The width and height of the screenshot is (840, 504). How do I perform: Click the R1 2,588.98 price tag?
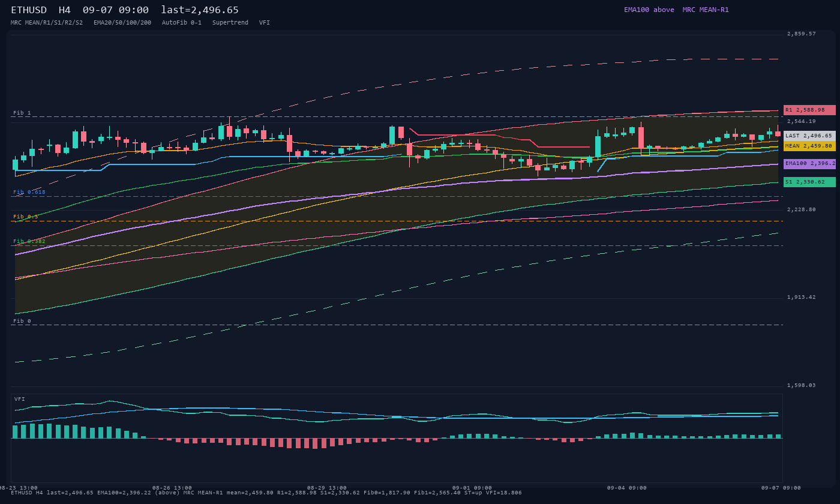click(809, 110)
